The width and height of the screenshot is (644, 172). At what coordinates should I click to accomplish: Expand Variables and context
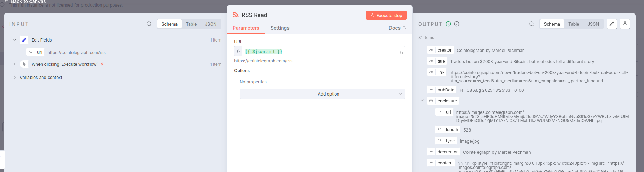15,77
